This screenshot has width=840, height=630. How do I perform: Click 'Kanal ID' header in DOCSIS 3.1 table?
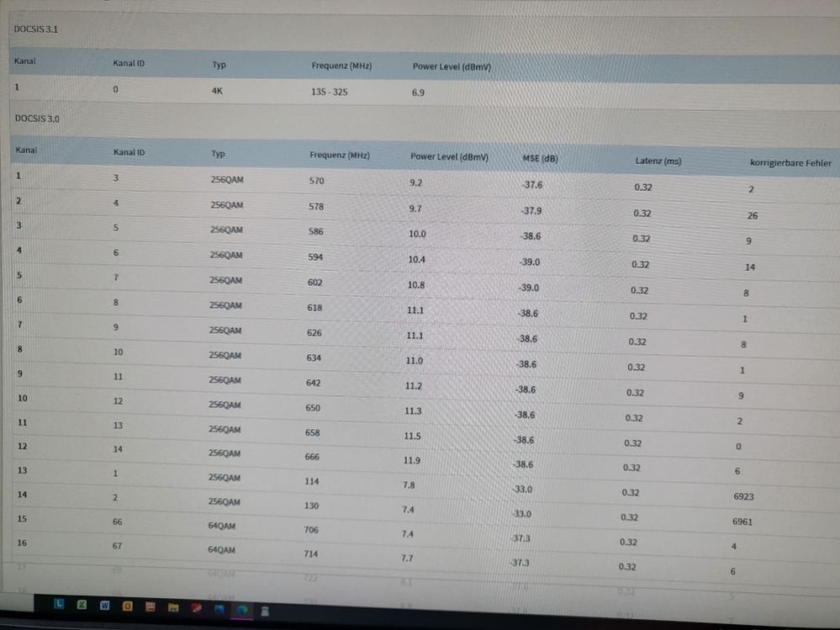point(129,63)
